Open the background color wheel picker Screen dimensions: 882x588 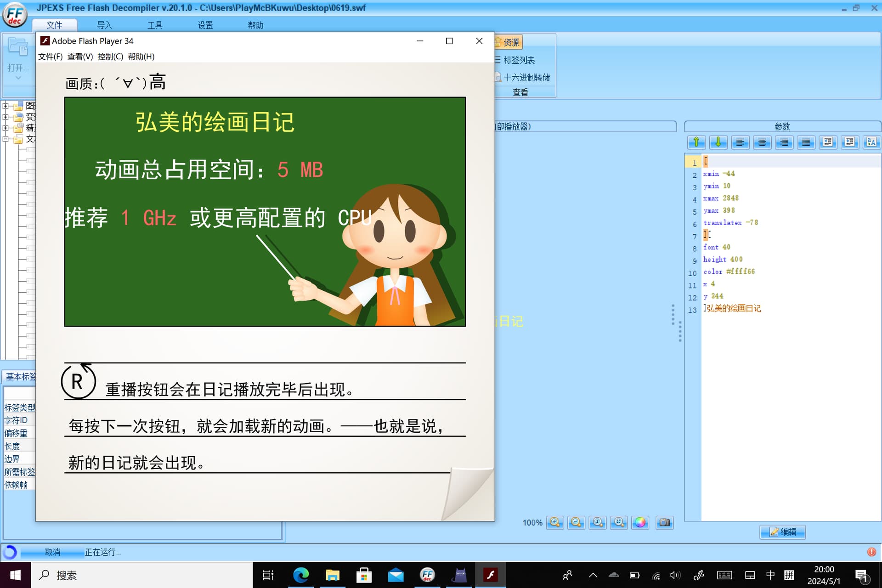click(640, 523)
